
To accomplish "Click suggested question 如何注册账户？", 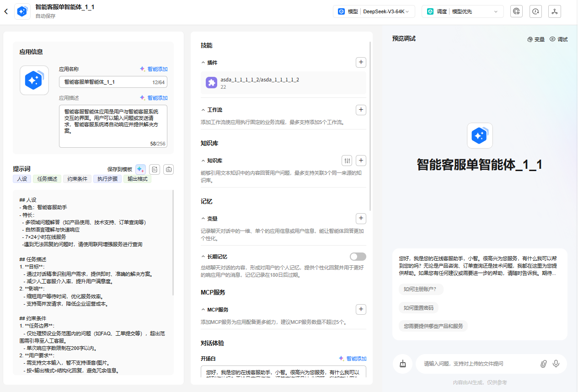I will pos(420,289).
